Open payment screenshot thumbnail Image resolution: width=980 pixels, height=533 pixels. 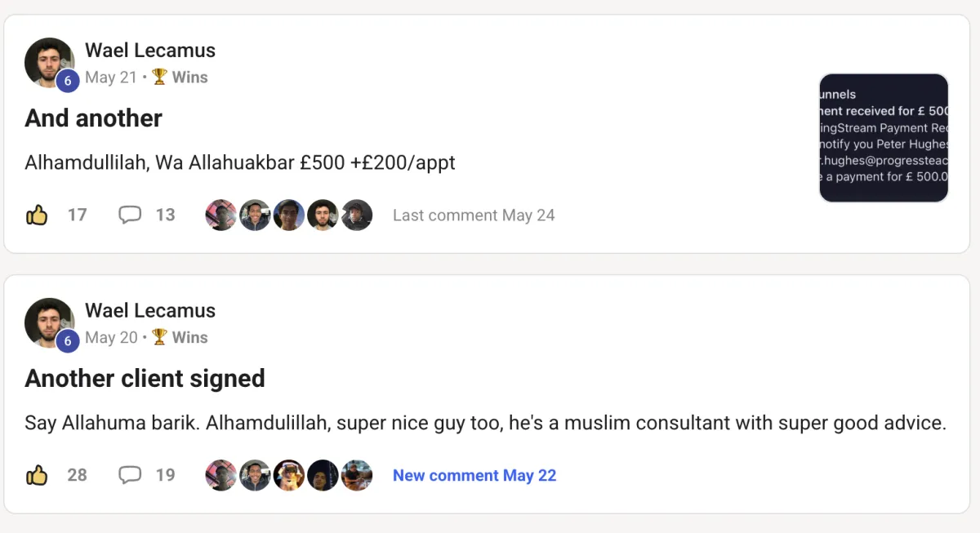tap(884, 138)
